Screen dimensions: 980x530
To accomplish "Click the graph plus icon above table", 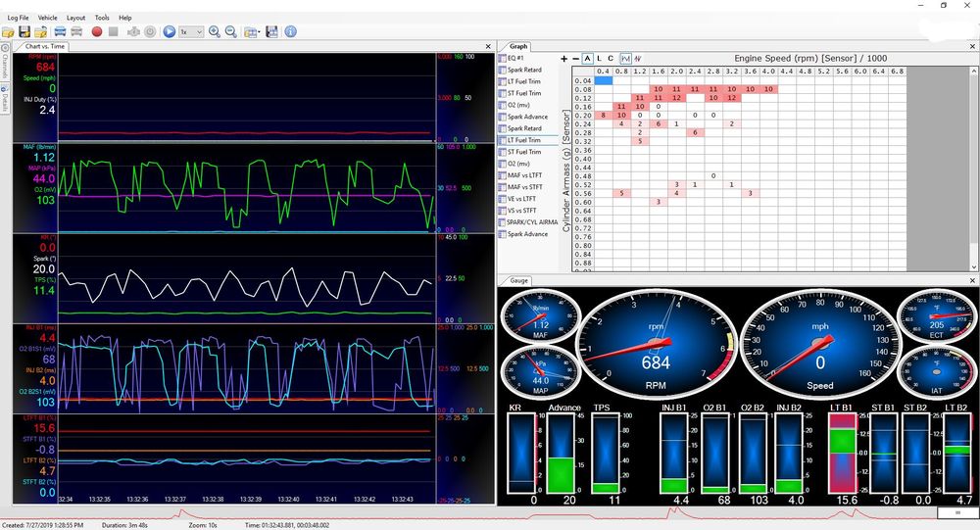I will (563, 59).
